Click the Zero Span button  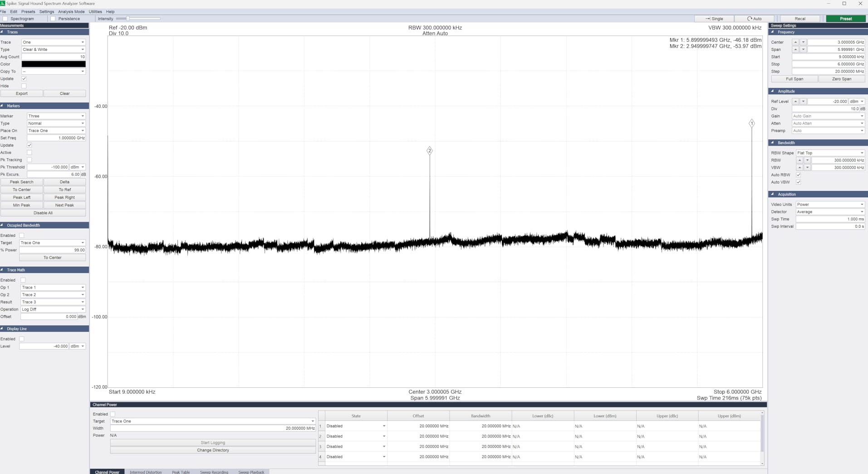[x=842, y=79]
